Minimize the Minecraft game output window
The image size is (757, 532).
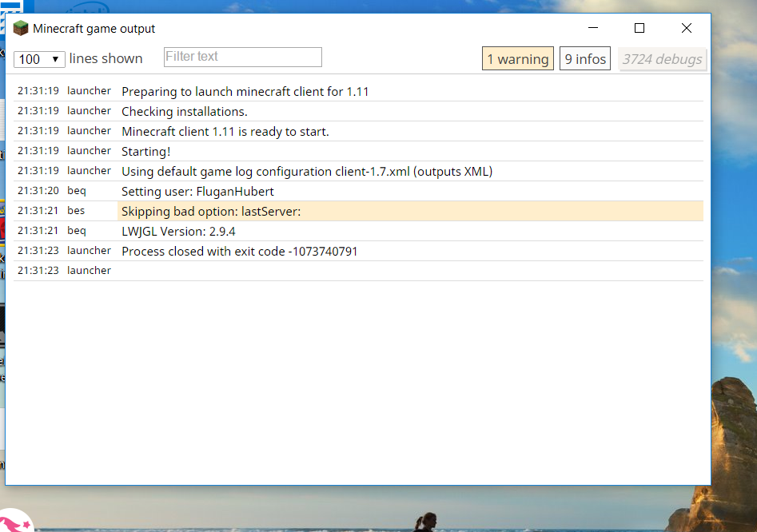[x=593, y=28]
